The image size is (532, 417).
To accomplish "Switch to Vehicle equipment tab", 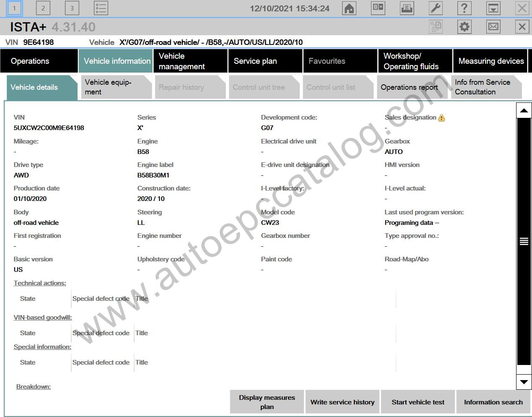I will click(116, 87).
